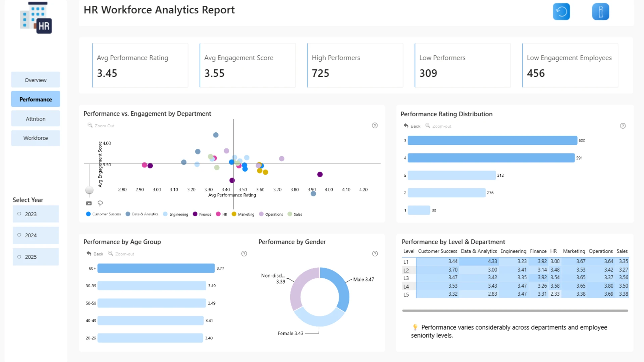This screenshot has width=644, height=362.
Task: Click help icon on Performance vs. Engagement chart
Action: (375, 125)
